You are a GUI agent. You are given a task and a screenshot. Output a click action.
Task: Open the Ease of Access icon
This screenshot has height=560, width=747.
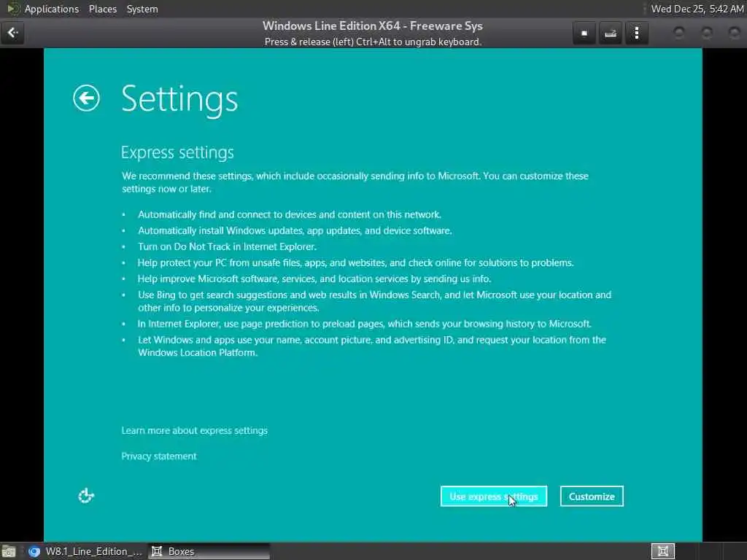[86, 496]
